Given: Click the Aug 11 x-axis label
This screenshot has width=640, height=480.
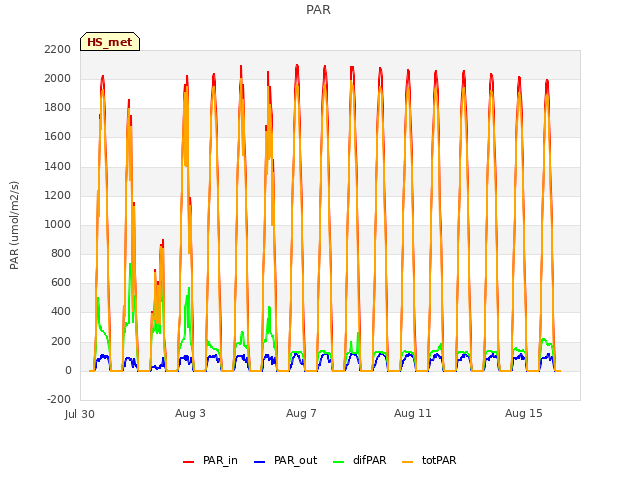Looking at the screenshot, I should (413, 413).
